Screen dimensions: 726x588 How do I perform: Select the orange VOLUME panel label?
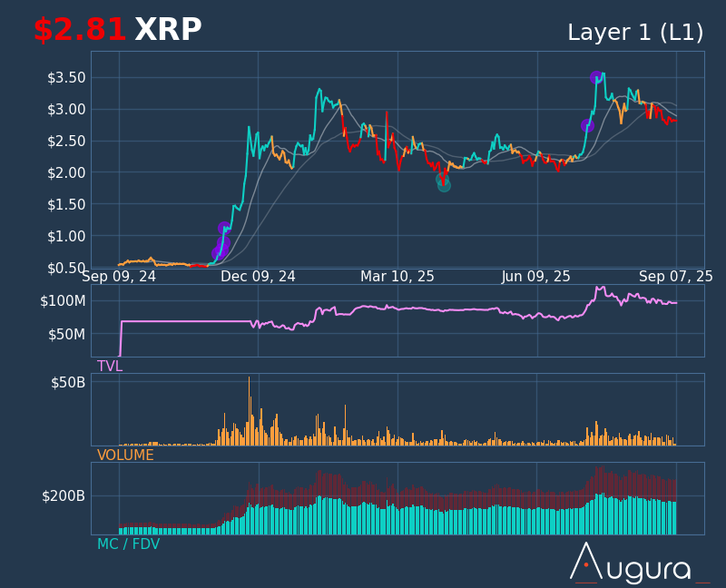pos(125,456)
